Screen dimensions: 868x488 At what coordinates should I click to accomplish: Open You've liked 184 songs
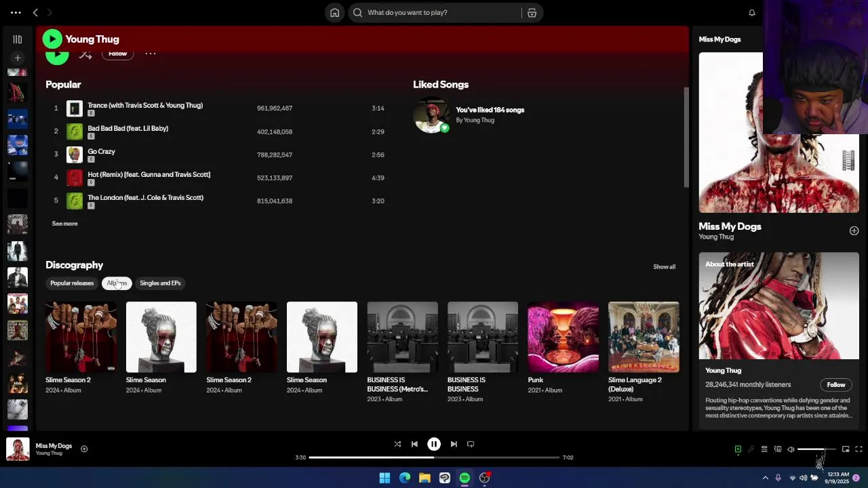(490, 110)
